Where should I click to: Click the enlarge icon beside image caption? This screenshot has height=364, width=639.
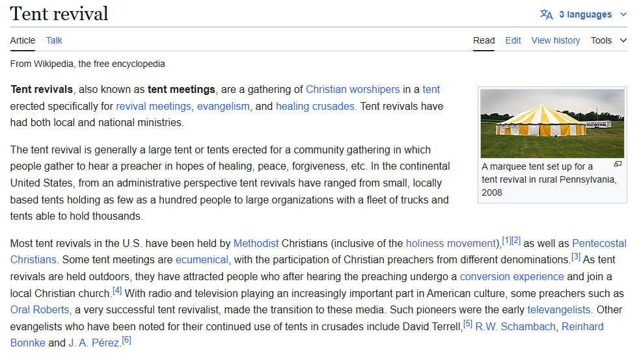tap(618, 164)
